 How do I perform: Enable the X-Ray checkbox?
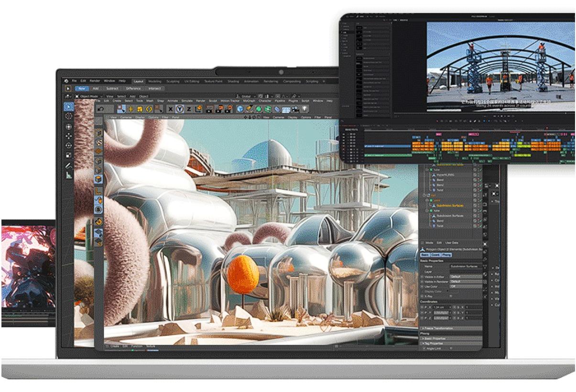(x=450, y=296)
